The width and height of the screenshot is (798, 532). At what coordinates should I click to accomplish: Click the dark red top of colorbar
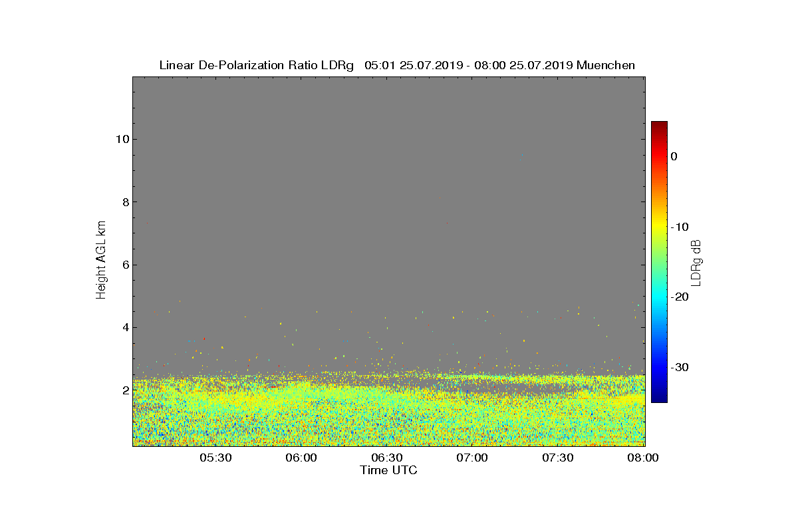pyautogui.click(x=659, y=125)
